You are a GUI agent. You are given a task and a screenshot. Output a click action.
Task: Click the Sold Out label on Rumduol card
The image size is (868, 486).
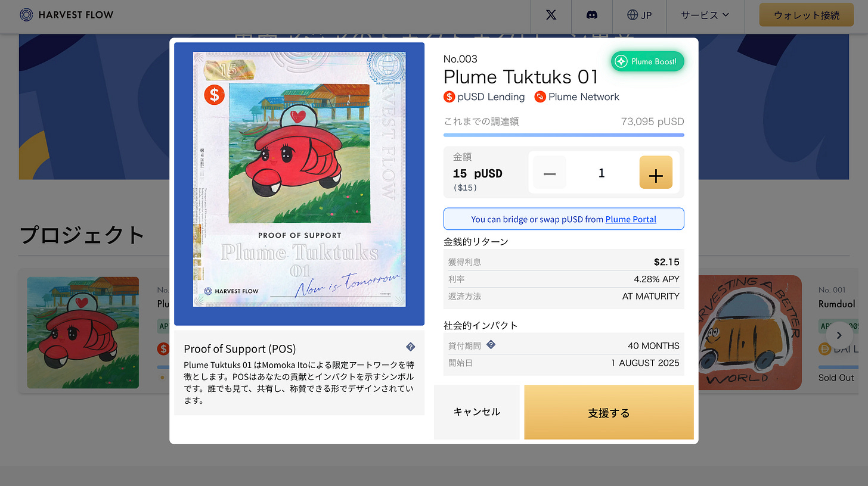836,378
